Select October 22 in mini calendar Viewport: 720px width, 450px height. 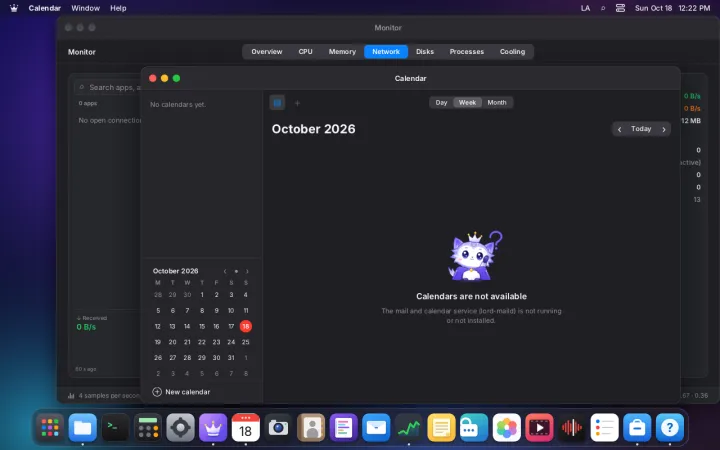pos(202,342)
